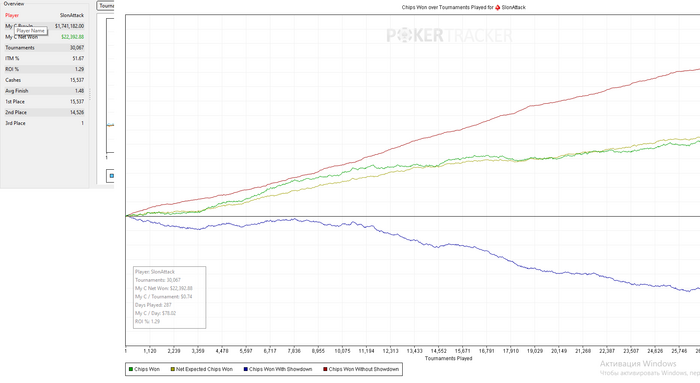Click the Tournaments Played axis title
The width and height of the screenshot is (700, 383).
point(448,358)
